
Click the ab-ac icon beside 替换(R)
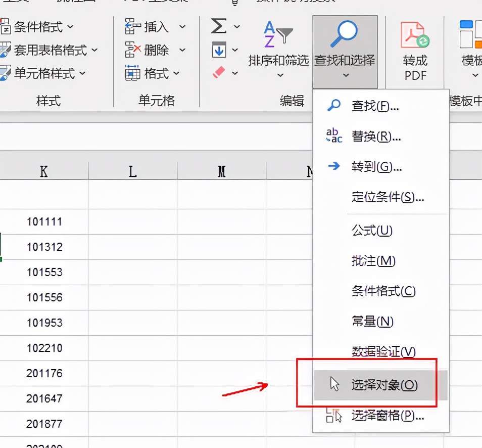pyautogui.click(x=334, y=136)
